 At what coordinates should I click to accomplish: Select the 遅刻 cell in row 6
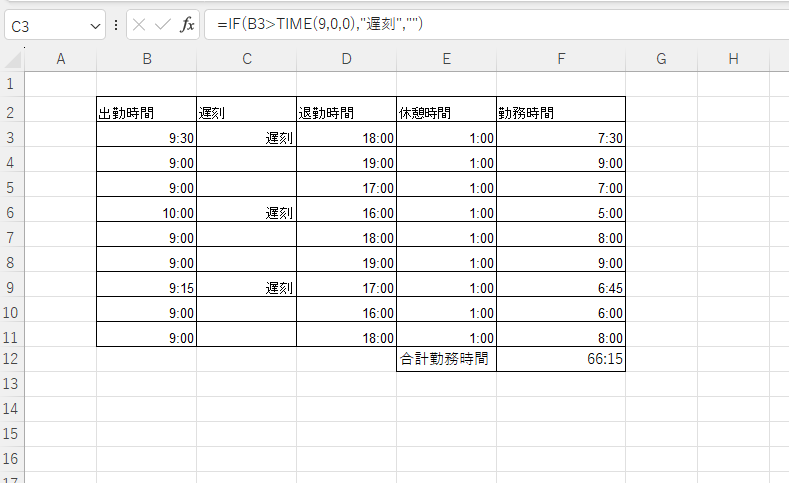coord(247,209)
